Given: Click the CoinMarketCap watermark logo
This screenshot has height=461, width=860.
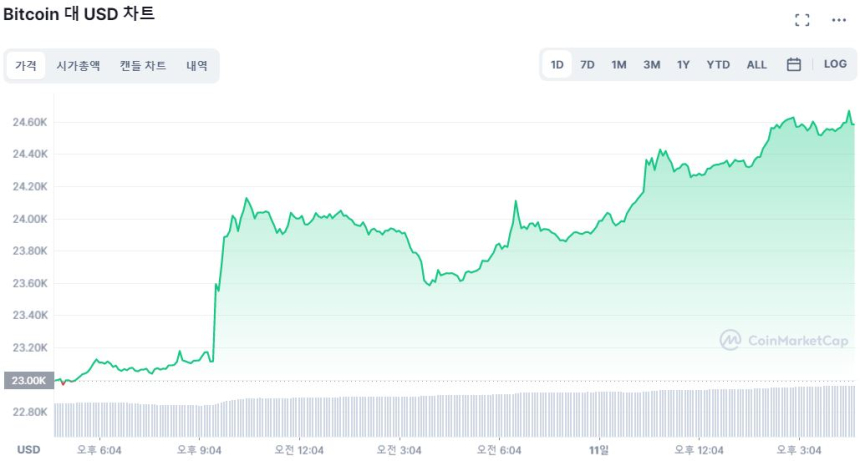Looking at the screenshot, I should click(x=784, y=341).
